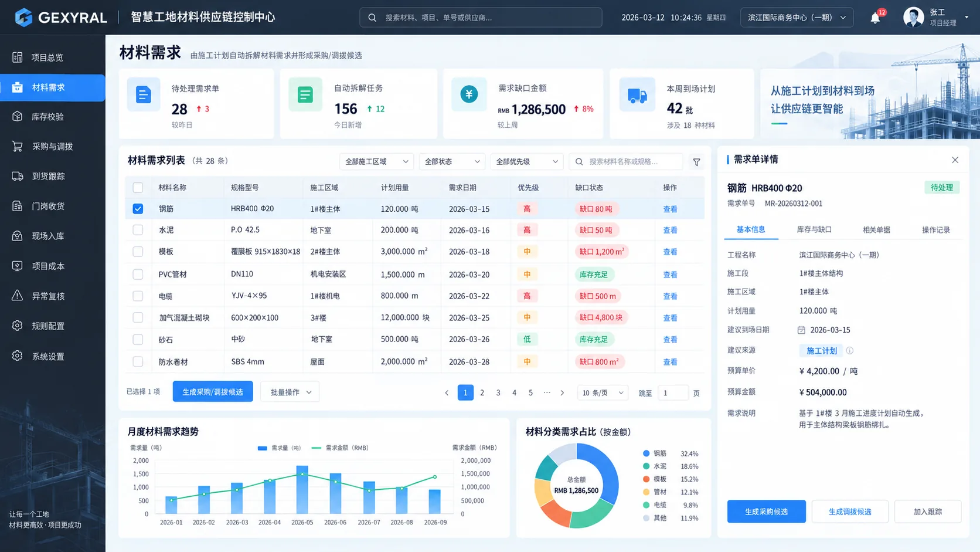
Task: Click the 生成调拨候选 button
Action: (x=850, y=512)
